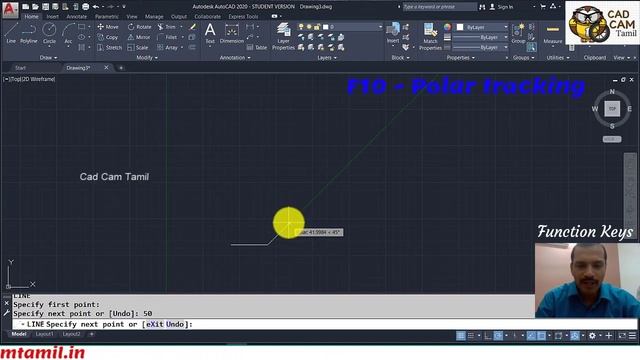The image size is (640, 360).
Task: Toggle grid display in status bar
Action: point(460,336)
